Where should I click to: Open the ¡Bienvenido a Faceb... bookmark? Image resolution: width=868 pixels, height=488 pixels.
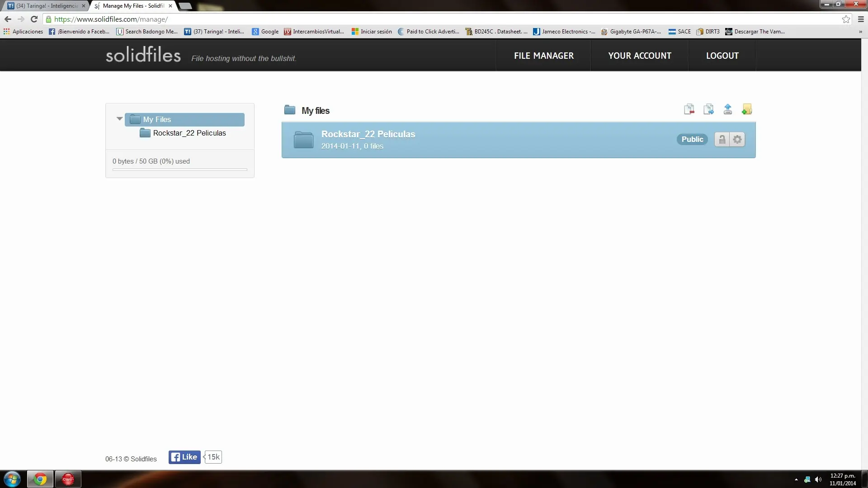(79, 32)
